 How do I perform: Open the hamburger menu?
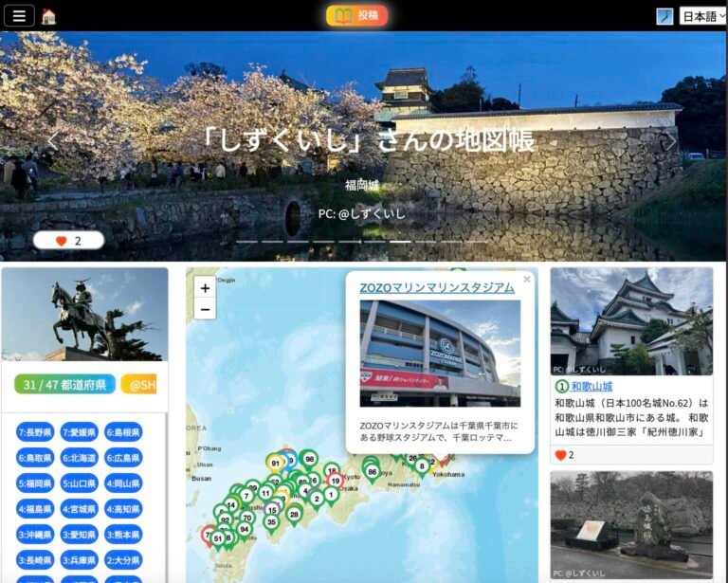click(19, 15)
